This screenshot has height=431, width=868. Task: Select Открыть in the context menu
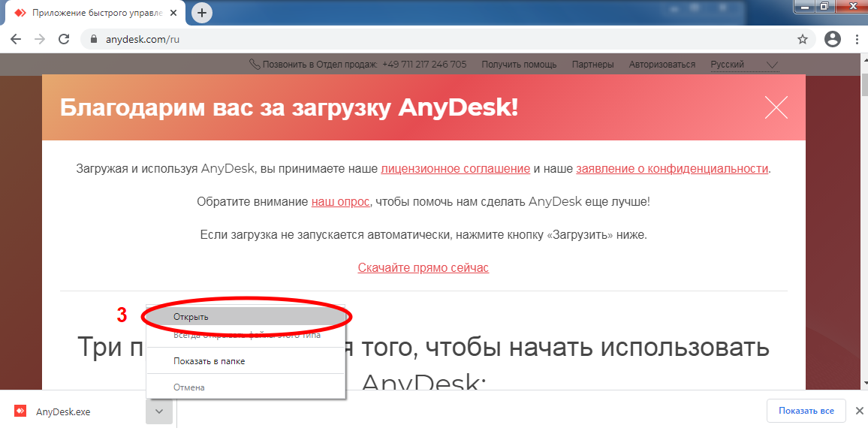point(246,317)
